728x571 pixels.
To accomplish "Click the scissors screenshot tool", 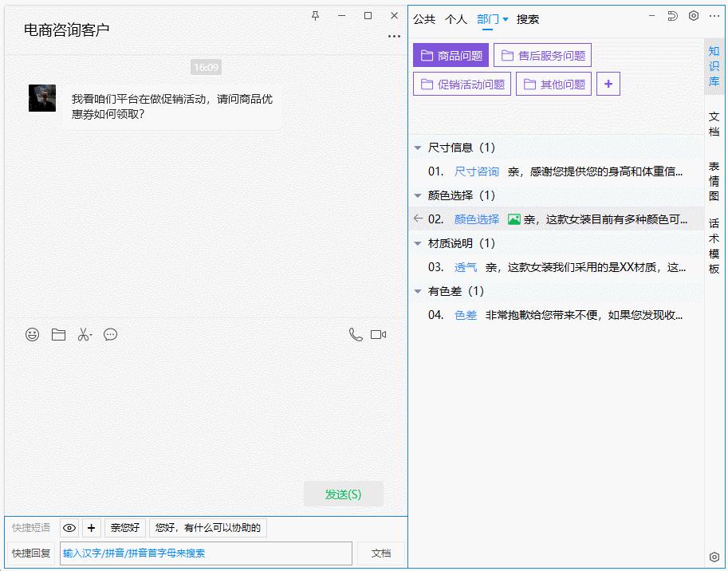I will 85,335.
